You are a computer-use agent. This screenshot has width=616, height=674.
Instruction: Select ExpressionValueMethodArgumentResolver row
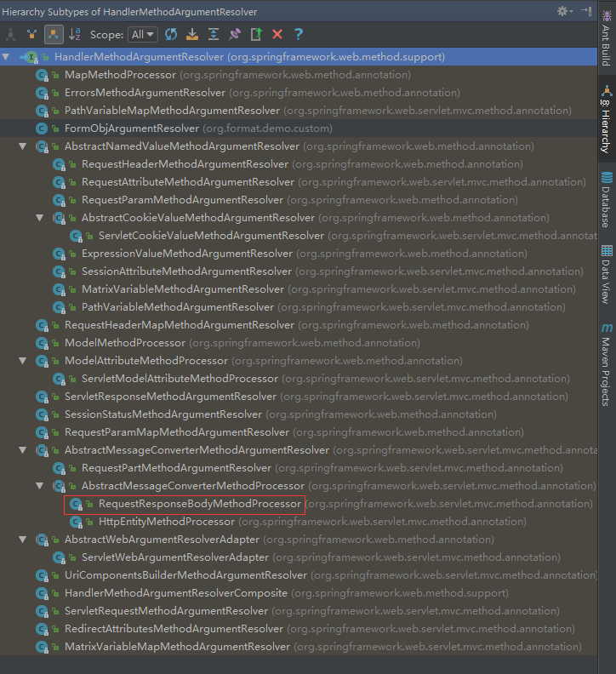click(x=299, y=254)
